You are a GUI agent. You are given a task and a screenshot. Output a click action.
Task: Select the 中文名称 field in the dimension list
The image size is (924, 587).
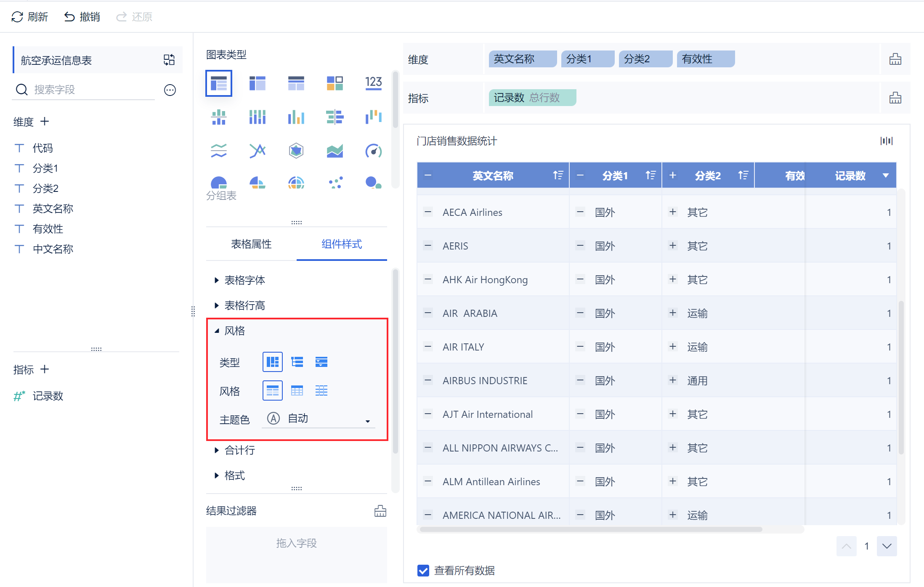[x=53, y=249]
